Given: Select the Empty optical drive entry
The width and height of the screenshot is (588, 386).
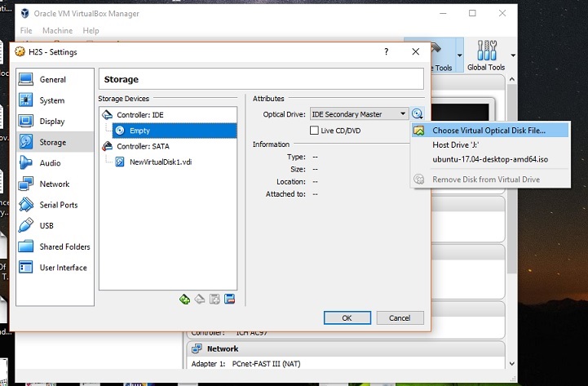Looking at the screenshot, I should click(x=175, y=131).
